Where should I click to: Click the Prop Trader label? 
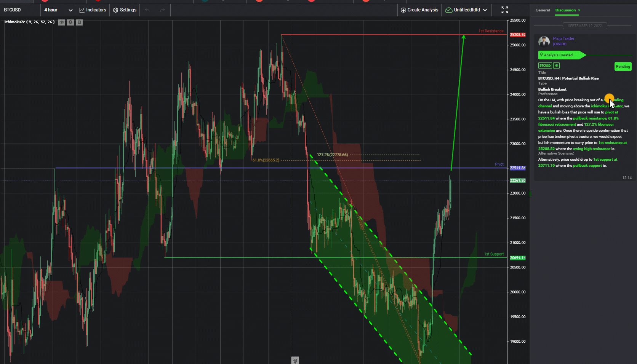click(563, 38)
